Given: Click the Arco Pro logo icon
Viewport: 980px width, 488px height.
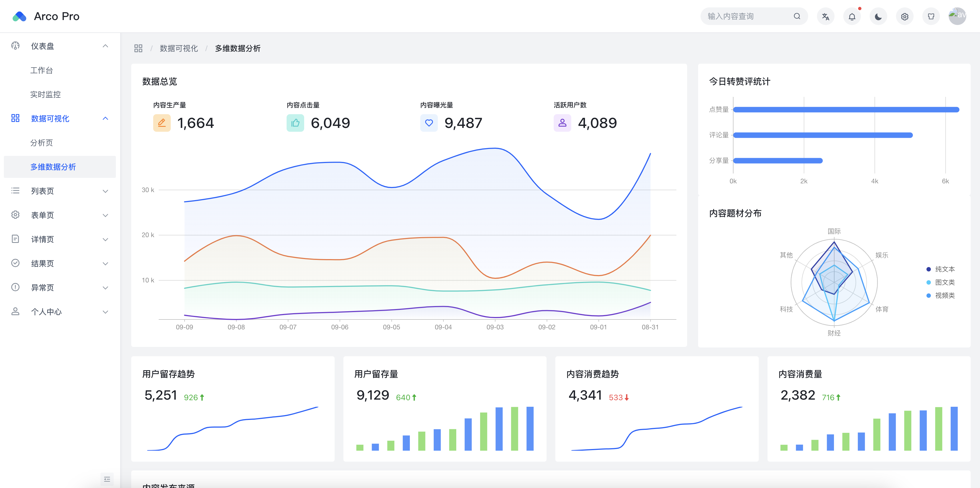Looking at the screenshot, I should (19, 16).
